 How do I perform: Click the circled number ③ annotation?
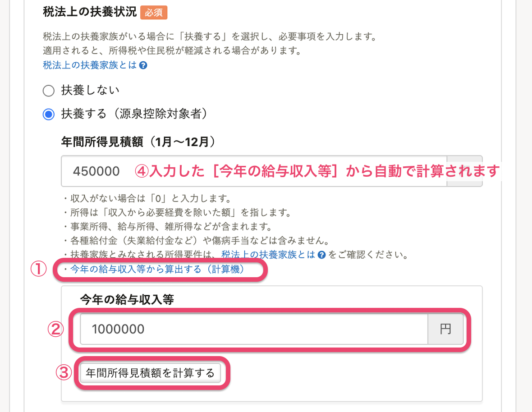tap(64, 373)
